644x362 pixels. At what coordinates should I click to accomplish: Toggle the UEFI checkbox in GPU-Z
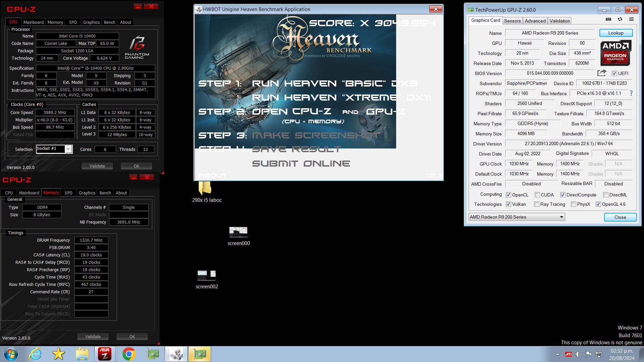point(614,73)
